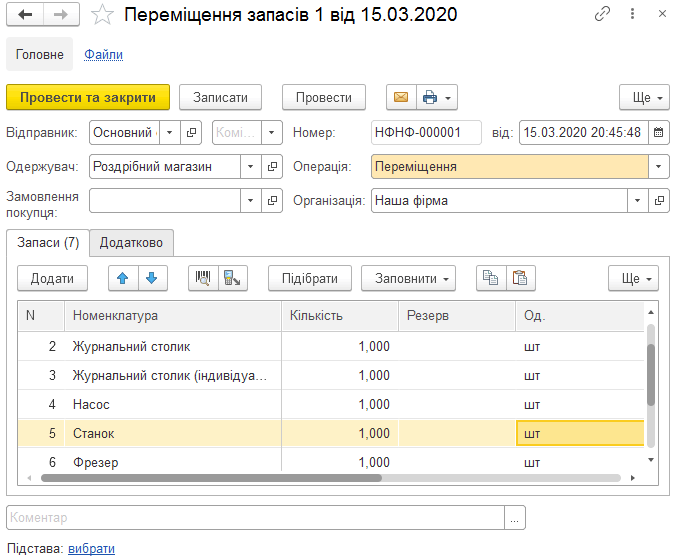Switch to Додатково tab
The image size is (674, 560).
point(131,243)
